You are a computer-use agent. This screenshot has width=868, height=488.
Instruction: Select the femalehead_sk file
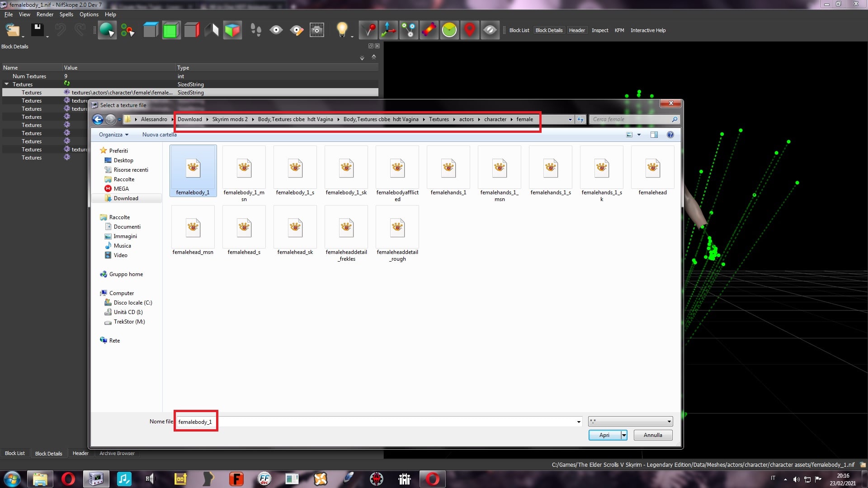[295, 231]
